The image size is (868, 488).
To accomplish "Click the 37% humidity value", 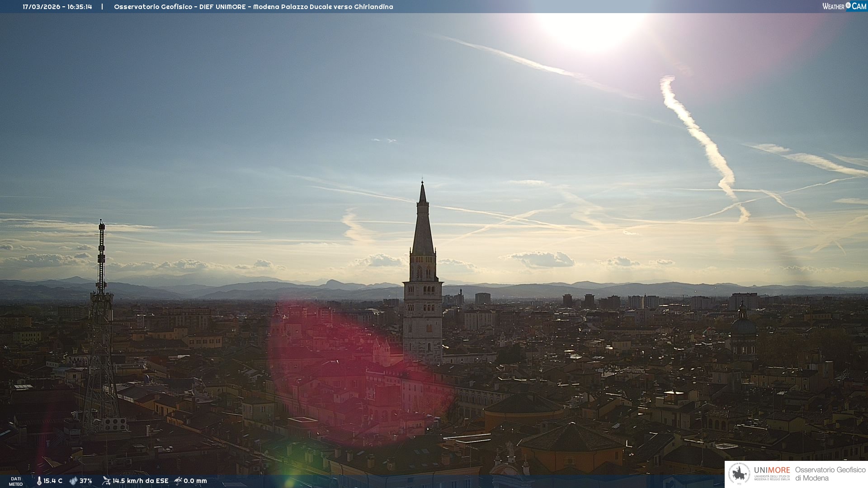I will (86, 481).
